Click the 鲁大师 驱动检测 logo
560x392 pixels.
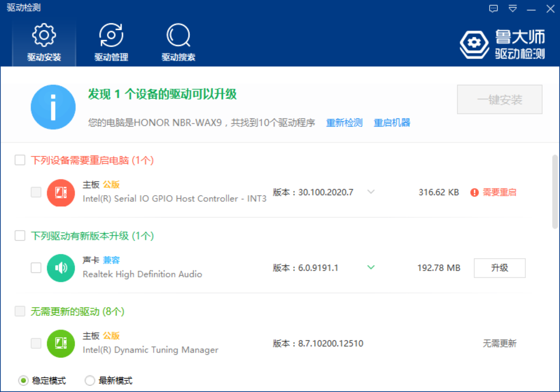tap(502, 44)
